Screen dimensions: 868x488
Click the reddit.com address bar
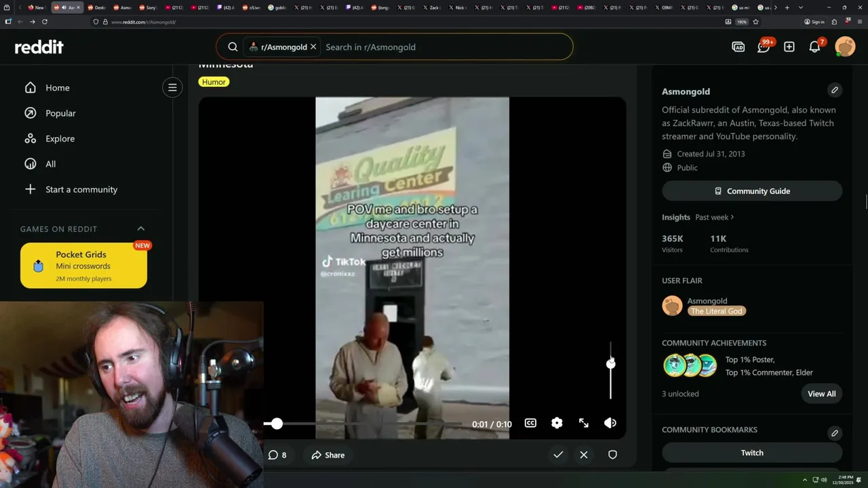[407, 22]
